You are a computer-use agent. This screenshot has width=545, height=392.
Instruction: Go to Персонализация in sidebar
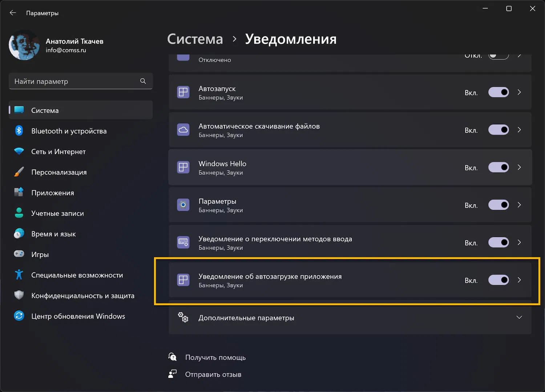tap(59, 172)
